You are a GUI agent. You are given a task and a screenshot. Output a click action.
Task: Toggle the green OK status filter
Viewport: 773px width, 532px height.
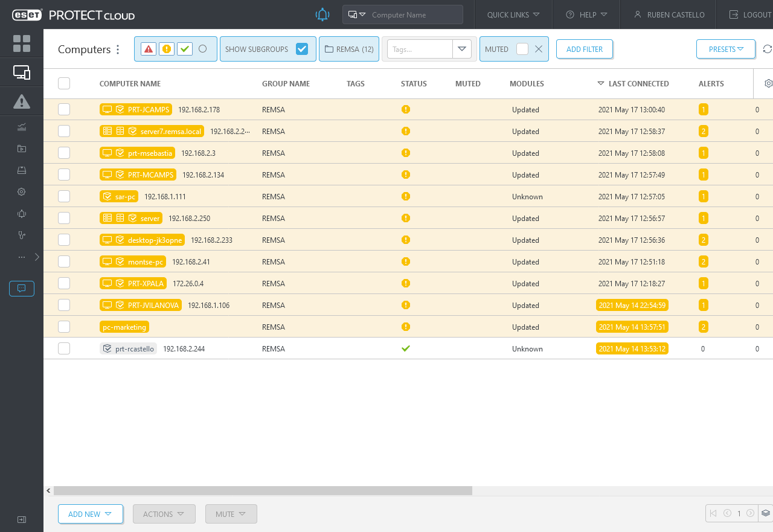pyautogui.click(x=185, y=49)
